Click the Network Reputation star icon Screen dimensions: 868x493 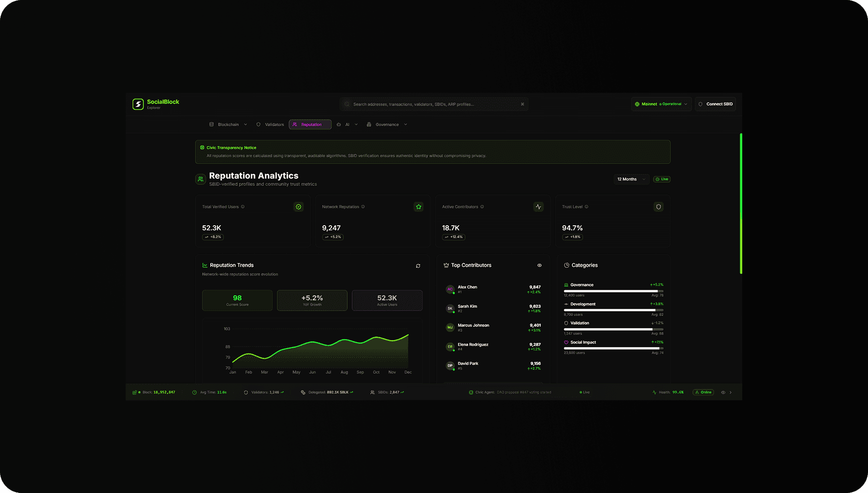pos(419,207)
